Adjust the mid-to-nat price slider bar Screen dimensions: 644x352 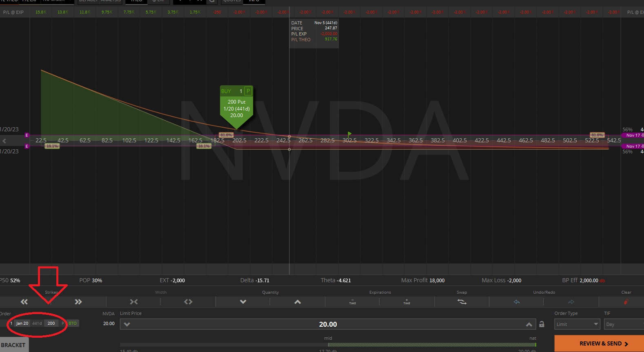pyautogui.click(x=328, y=345)
